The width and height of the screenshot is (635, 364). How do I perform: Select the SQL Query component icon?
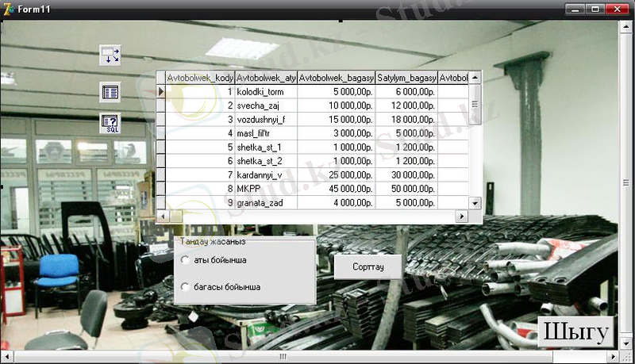coord(110,123)
